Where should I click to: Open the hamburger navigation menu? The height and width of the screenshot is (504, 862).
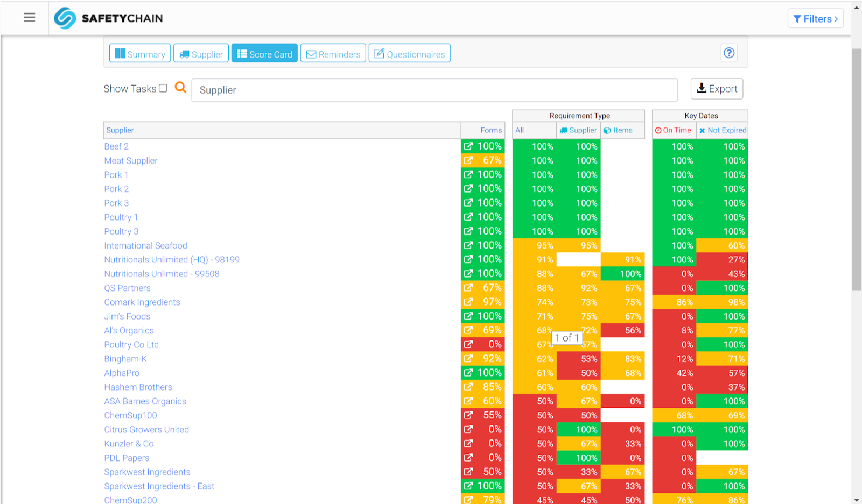coord(30,18)
